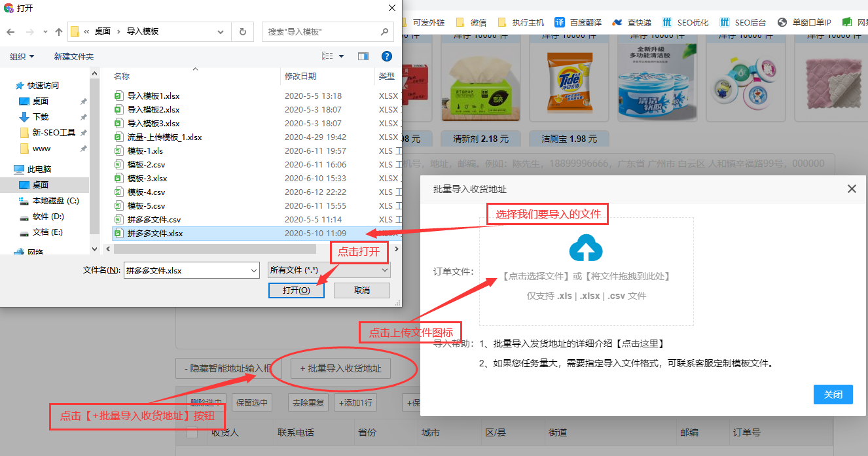Select 本地磁盘 (C:) in navigation tree
Image resolution: width=868 pixels, height=456 pixels.
click(55, 201)
